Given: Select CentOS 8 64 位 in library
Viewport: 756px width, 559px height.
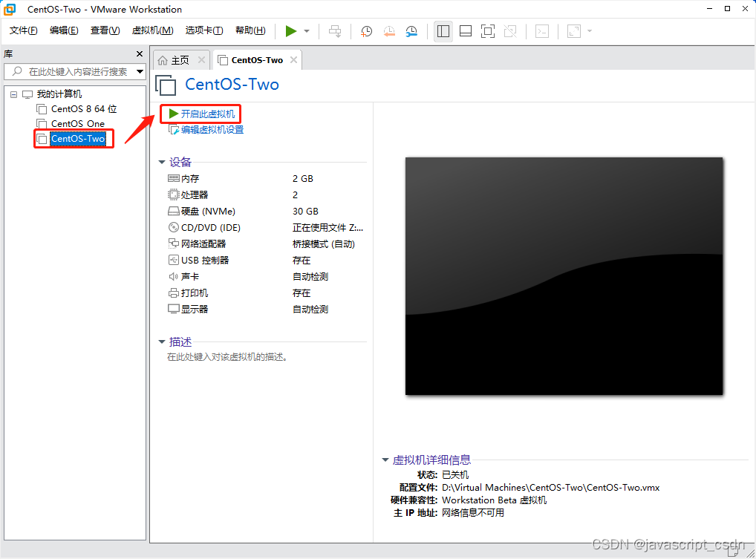Looking at the screenshot, I should pos(84,109).
